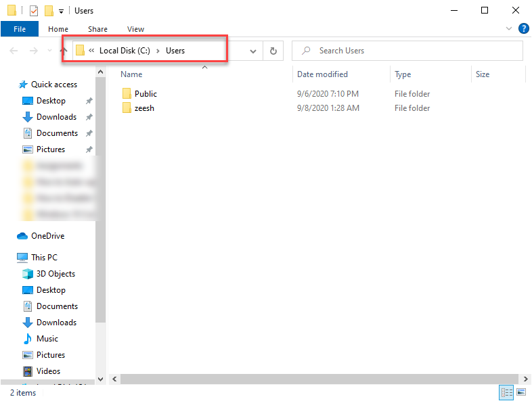Screen dimensions: 532x401
Task: Click the pin icon beside Documents
Action: click(x=89, y=133)
